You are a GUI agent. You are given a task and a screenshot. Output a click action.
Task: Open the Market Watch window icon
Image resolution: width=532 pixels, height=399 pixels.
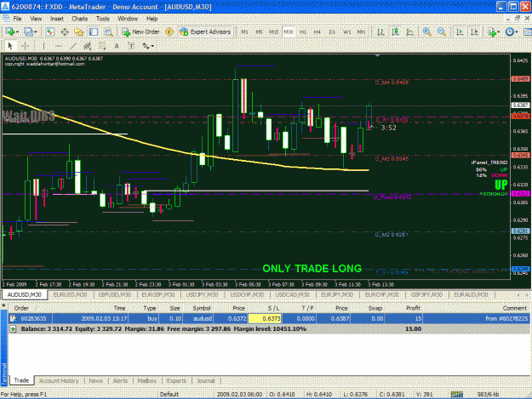tap(50, 31)
